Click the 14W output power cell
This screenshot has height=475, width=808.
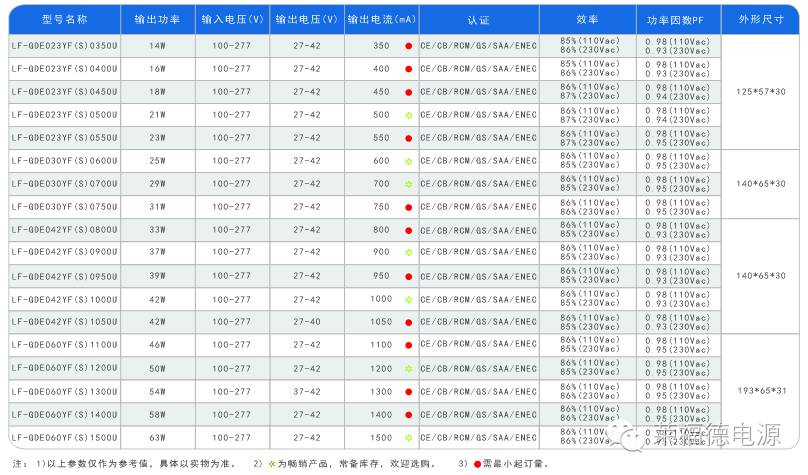click(157, 46)
